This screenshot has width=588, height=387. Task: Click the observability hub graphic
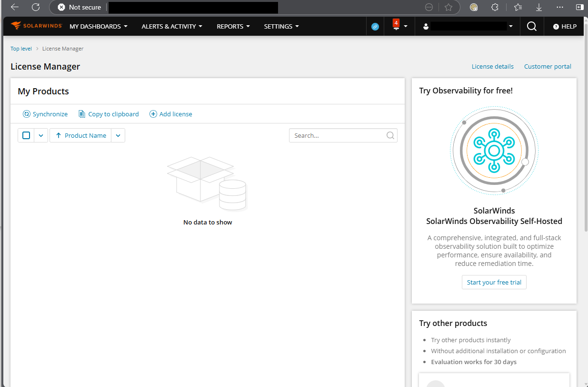coord(494,151)
